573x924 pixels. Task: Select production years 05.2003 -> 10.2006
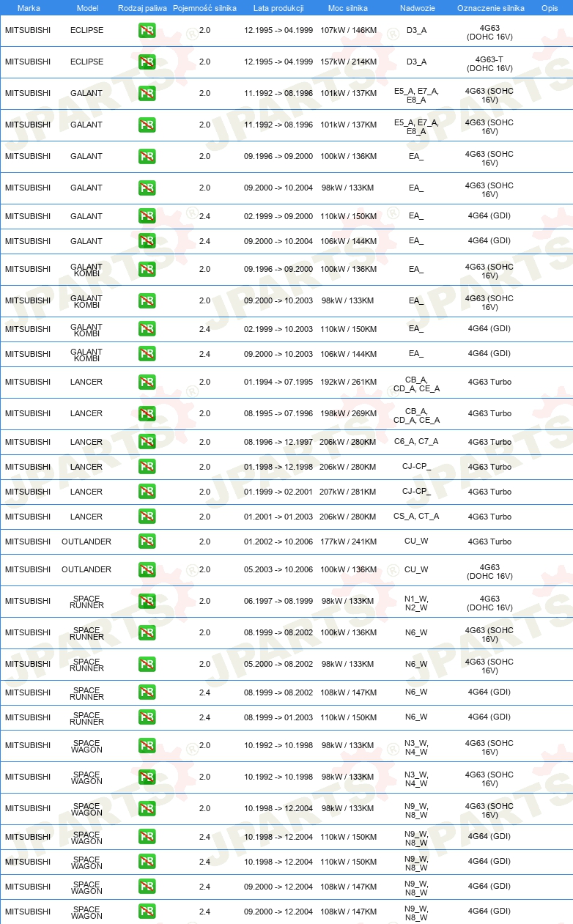(x=278, y=569)
